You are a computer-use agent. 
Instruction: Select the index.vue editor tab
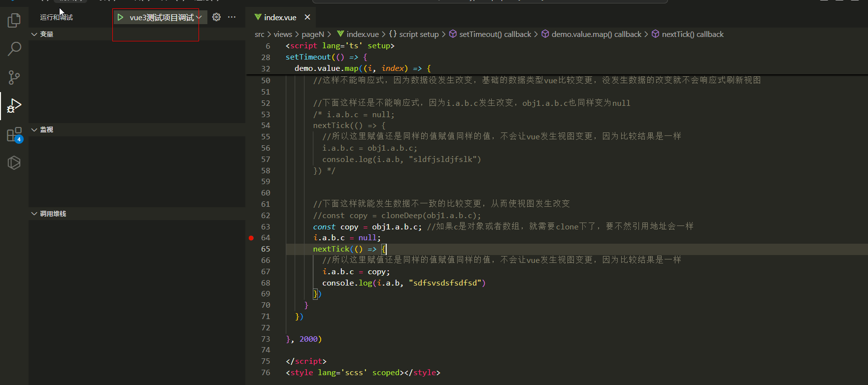coord(281,17)
